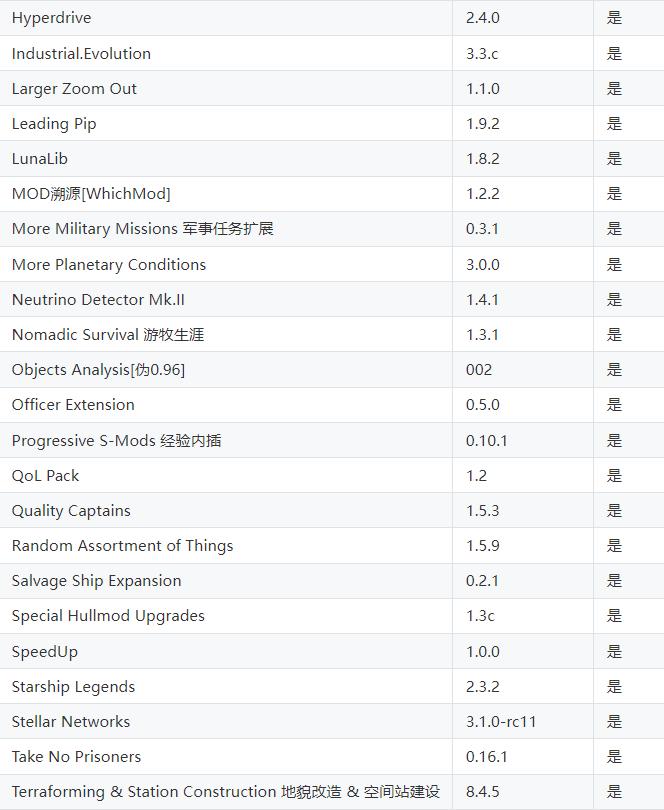Click the Nomadic Survival 游牧生涯 entry
This screenshot has height=810, width=664.
click(108, 335)
